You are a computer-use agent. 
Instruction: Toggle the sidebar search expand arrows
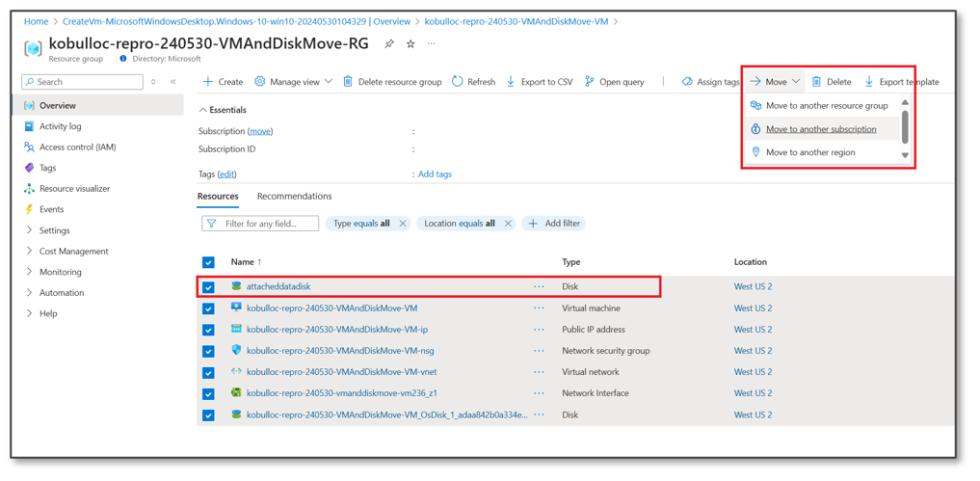point(154,82)
